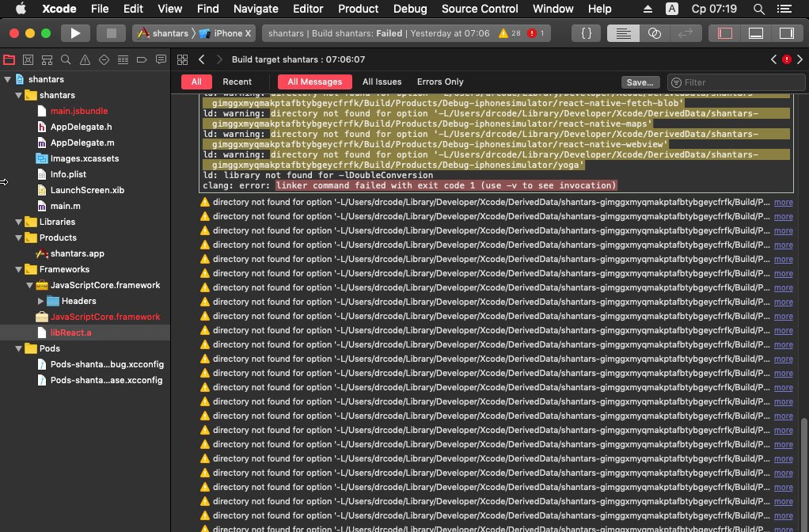Select the All Issues filter

click(382, 82)
